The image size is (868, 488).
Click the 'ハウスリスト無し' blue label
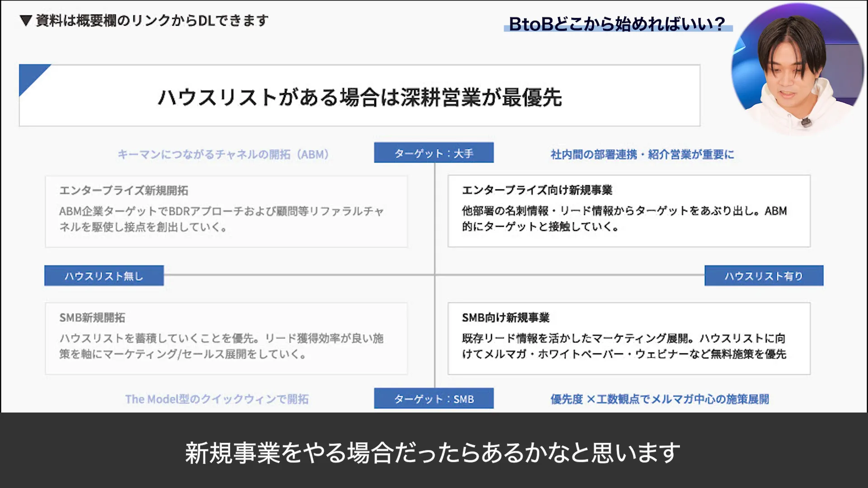pos(104,276)
